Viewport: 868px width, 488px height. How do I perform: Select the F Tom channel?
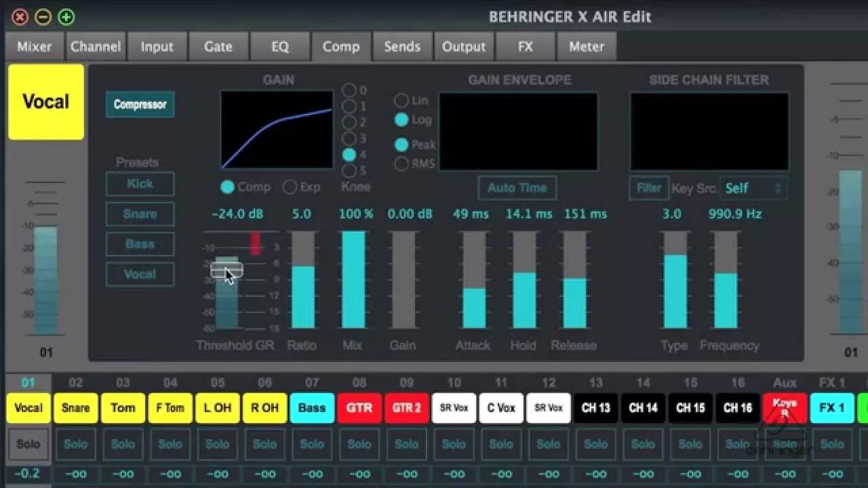170,408
